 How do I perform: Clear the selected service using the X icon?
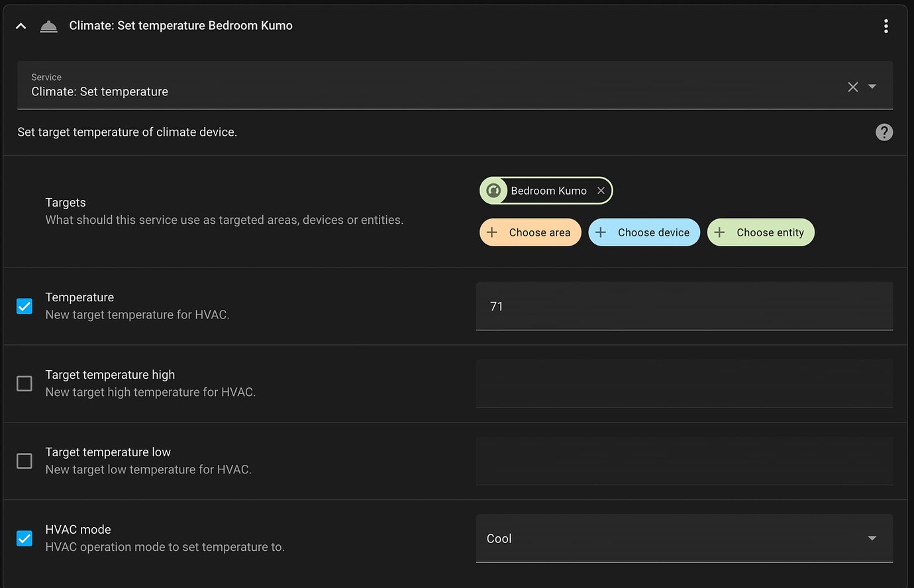[853, 86]
